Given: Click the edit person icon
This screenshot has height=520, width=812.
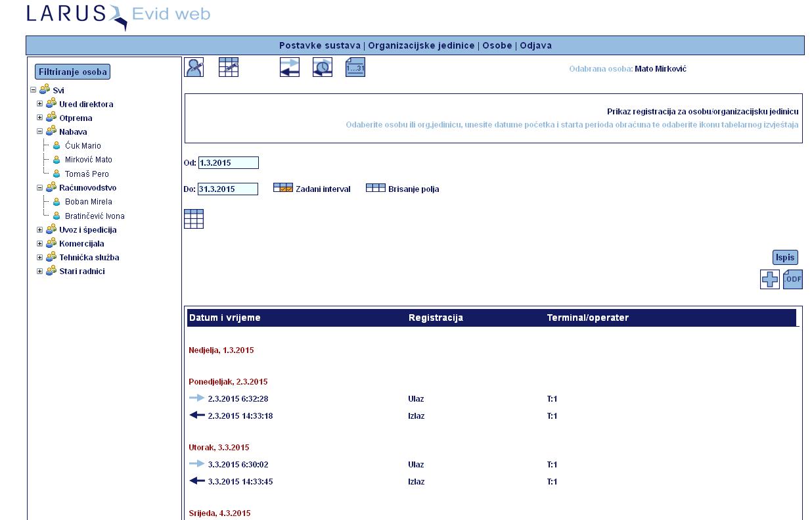Looking at the screenshot, I should tap(194, 67).
